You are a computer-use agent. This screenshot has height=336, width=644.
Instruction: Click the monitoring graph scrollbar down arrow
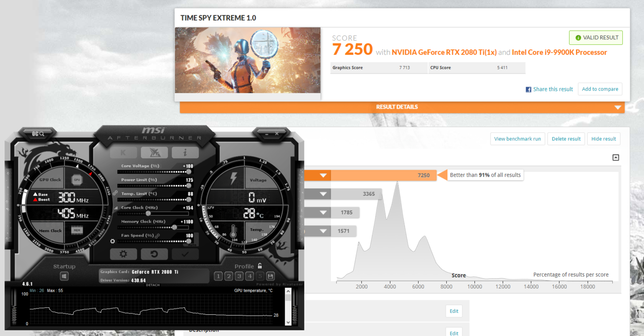click(x=288, y=322)
